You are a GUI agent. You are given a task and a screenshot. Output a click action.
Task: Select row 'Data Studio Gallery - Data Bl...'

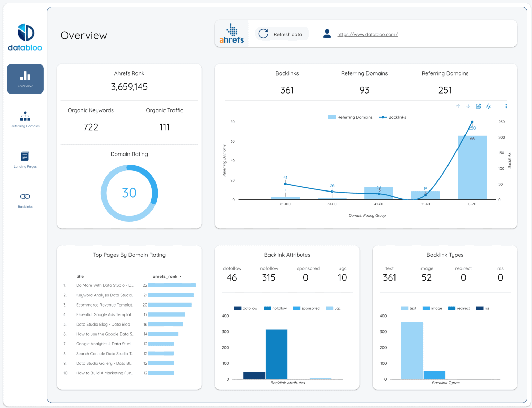point(129,363)
